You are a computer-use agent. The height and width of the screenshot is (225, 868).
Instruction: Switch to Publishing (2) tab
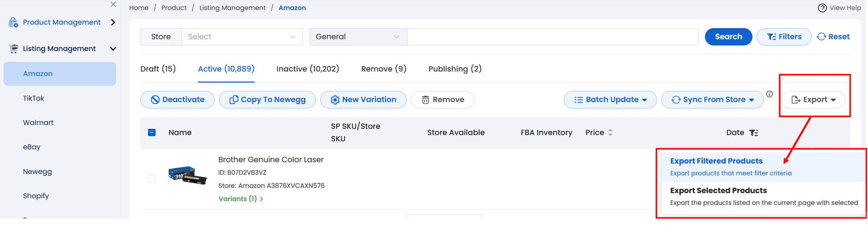pos(455,69)
